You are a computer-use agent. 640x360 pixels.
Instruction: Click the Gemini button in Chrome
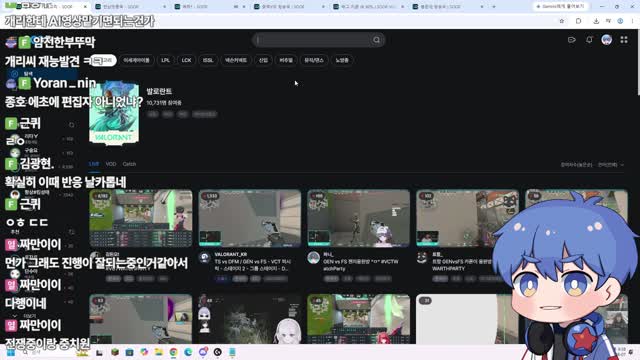coord(560,7)
